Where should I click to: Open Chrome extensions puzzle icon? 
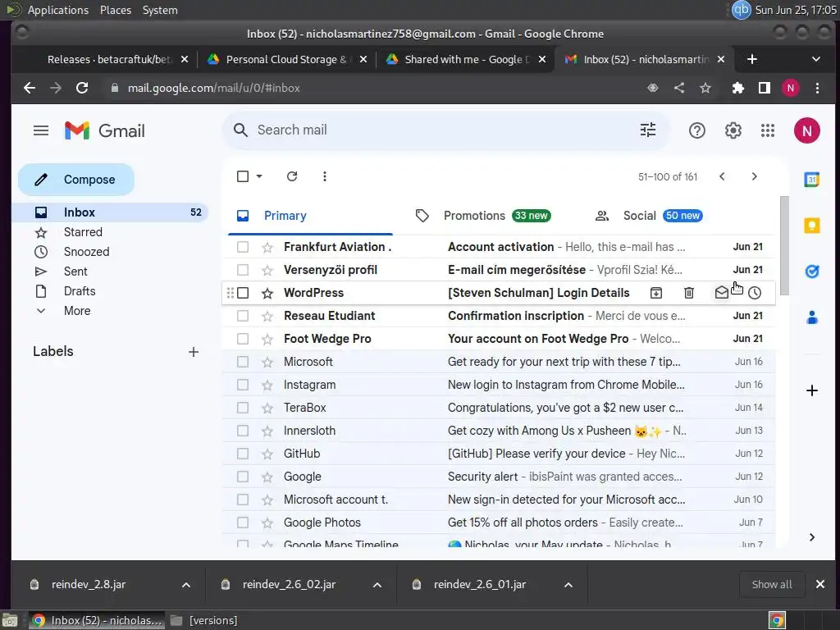tap(738, 88)
